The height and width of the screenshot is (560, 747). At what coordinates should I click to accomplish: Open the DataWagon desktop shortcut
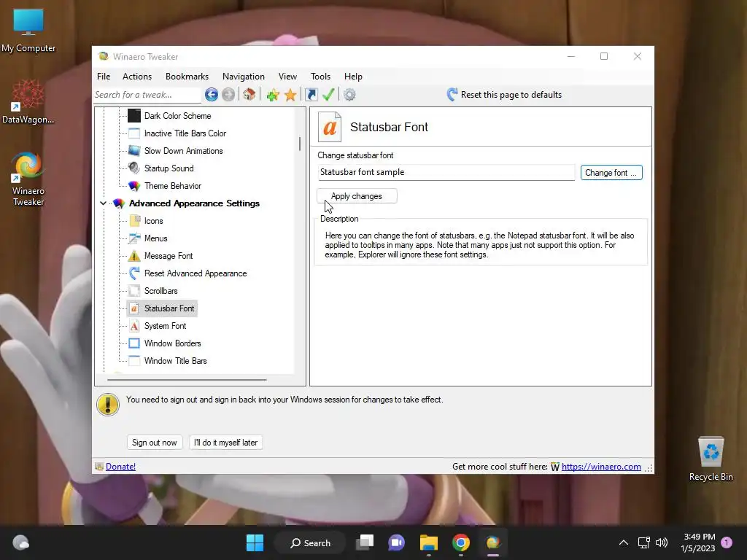[x=28, y=102]
